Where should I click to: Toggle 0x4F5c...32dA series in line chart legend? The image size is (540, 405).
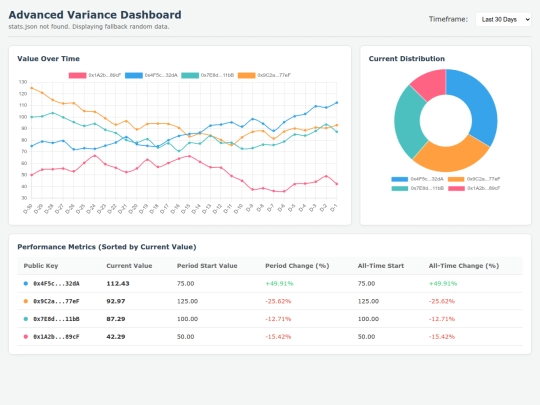[x=151, y=75]
